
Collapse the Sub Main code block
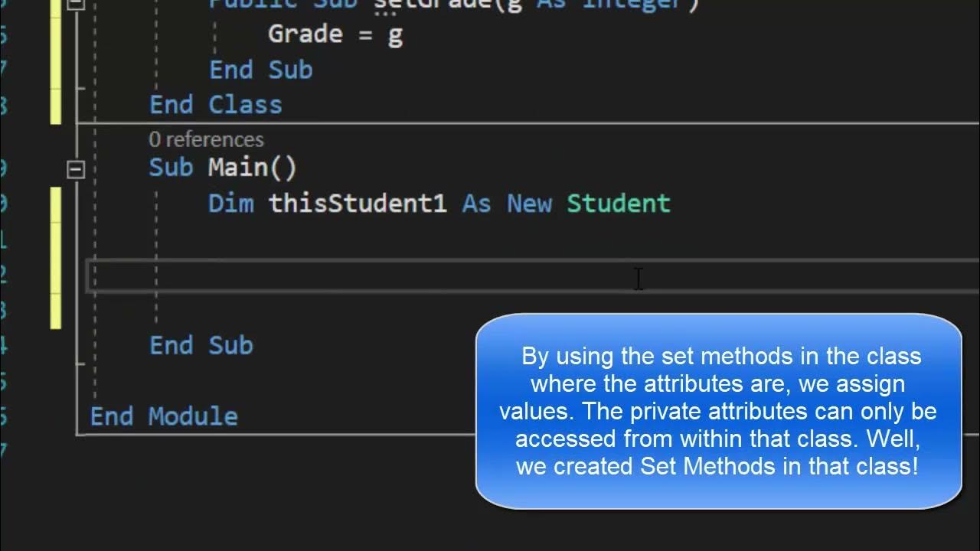tap(76, 169)
